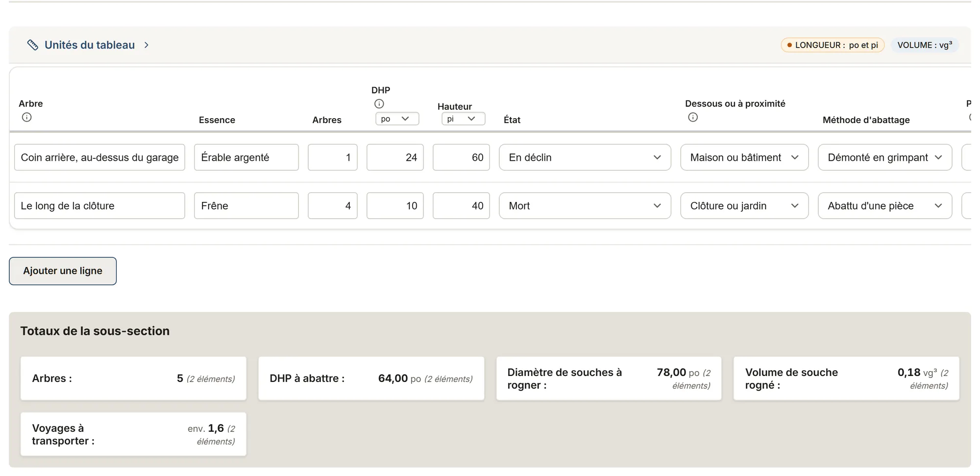Click the ruler icon beside Unités du tableau
The image size is (980, 476).
pos(32,45)
